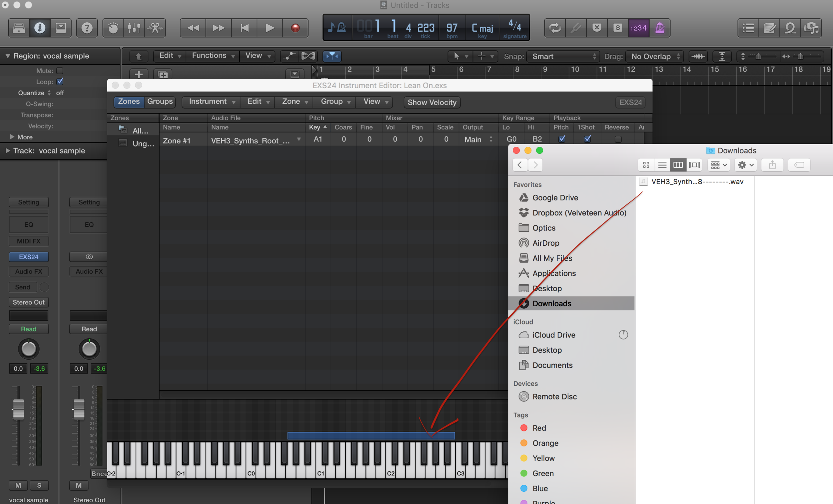Open the EXS24 editor Group menu
Image resolution: width=833 pixels, height=504 pixels.
pos(335,102)
